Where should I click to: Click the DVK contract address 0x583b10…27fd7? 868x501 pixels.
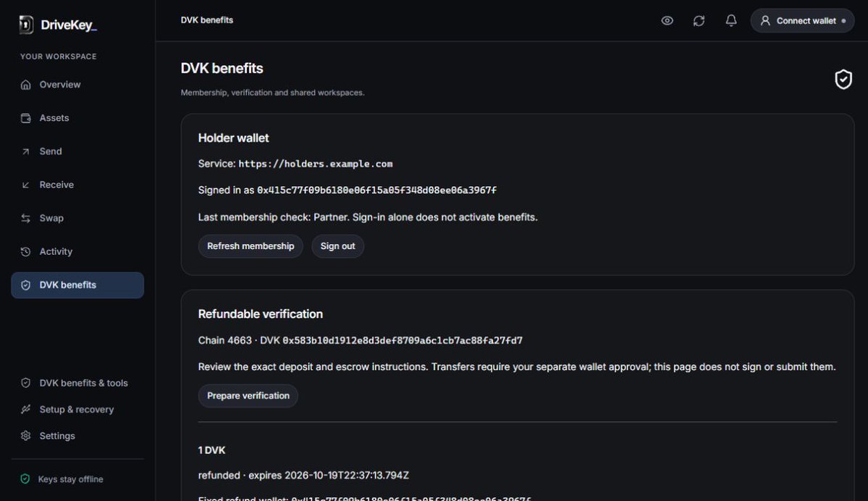coord(403,340)
